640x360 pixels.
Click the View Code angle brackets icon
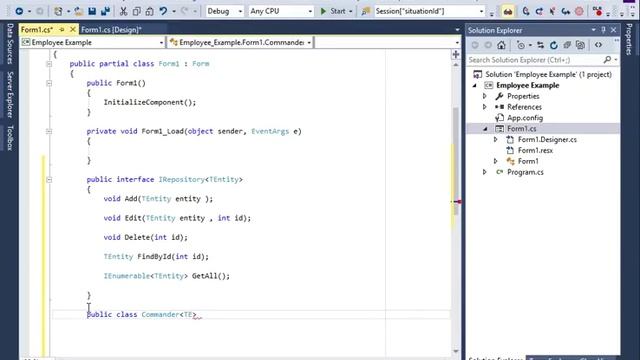coord(598,45)
